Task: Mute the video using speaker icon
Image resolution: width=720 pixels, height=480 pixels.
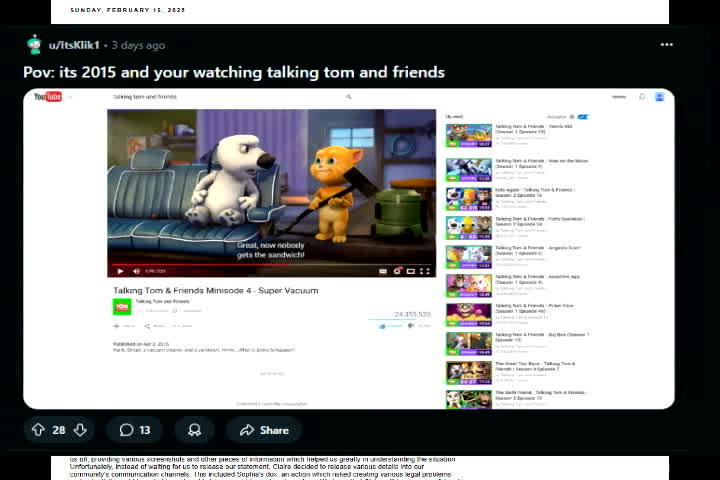Action: coord(136,271)
